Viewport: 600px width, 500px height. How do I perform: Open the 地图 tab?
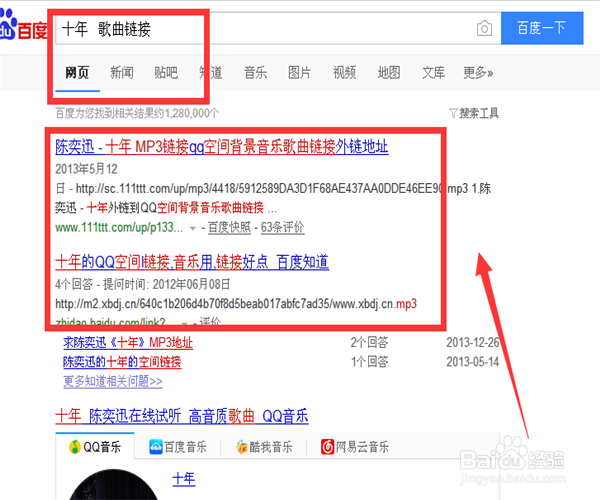coord(389,72)
